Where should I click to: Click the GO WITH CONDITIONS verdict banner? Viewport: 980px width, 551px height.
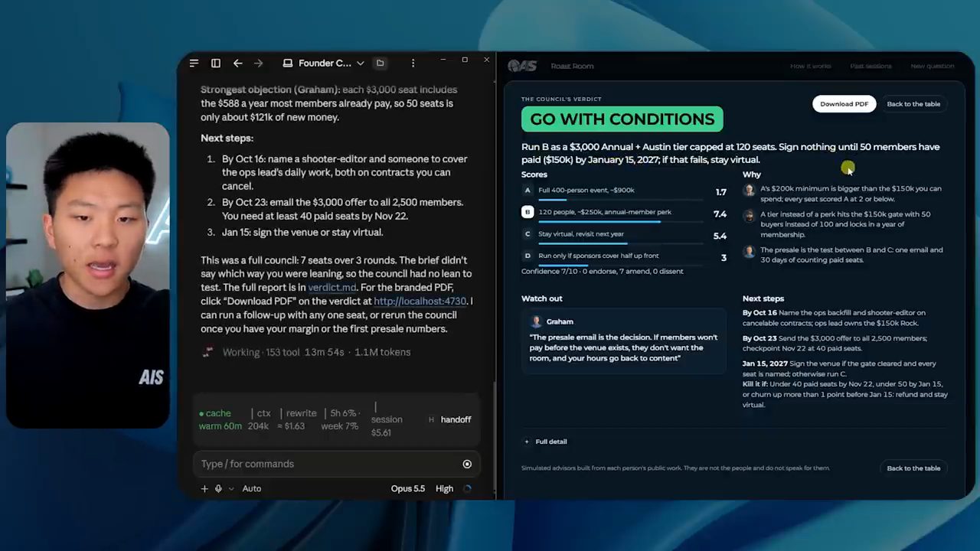click(x=622, y=119)
